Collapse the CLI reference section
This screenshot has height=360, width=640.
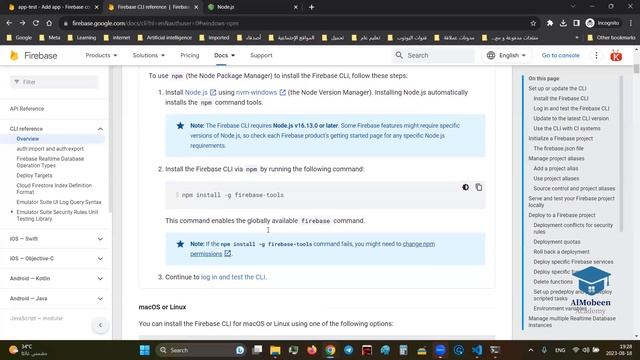click(x=100, y=129)
